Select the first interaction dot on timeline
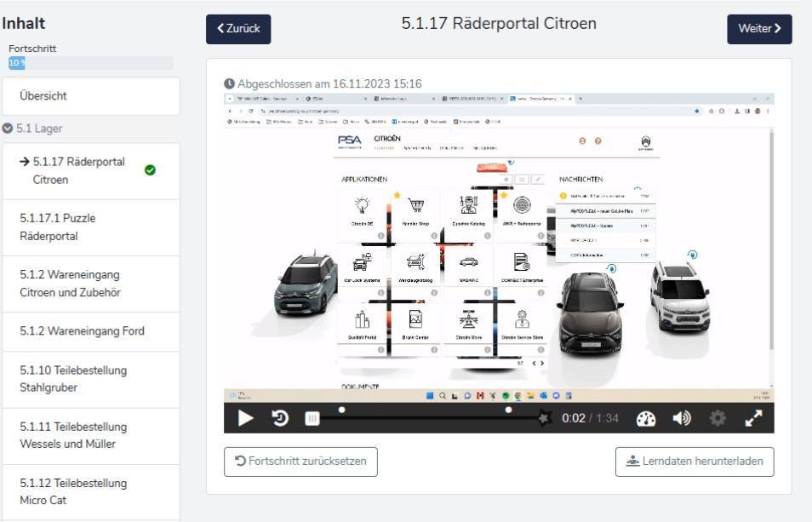The width and height of the screenshot is (812, 522). tap(342, 410)
